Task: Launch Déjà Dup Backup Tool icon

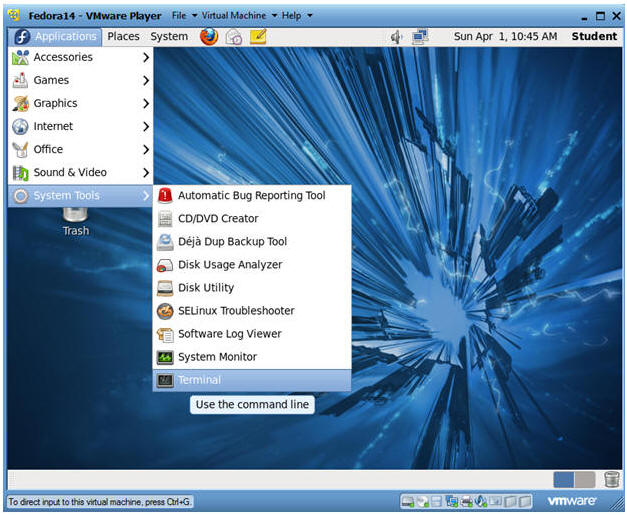Action: pos(165,242)
